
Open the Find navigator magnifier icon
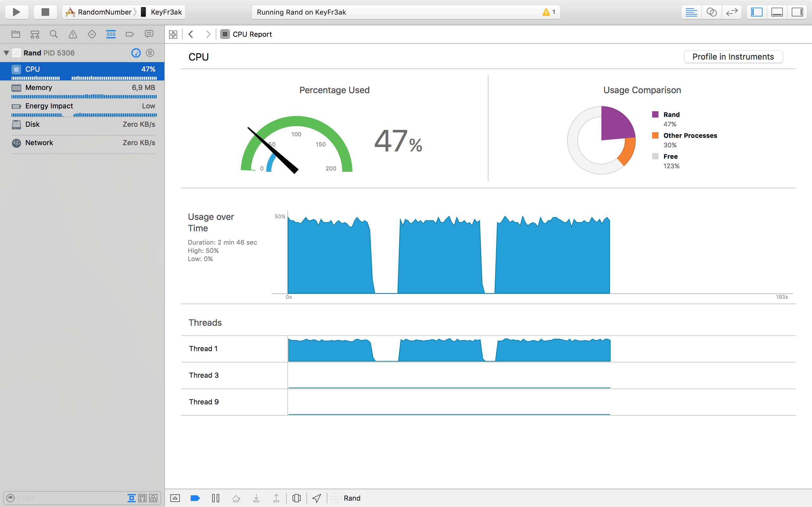(x=53, y=34)
